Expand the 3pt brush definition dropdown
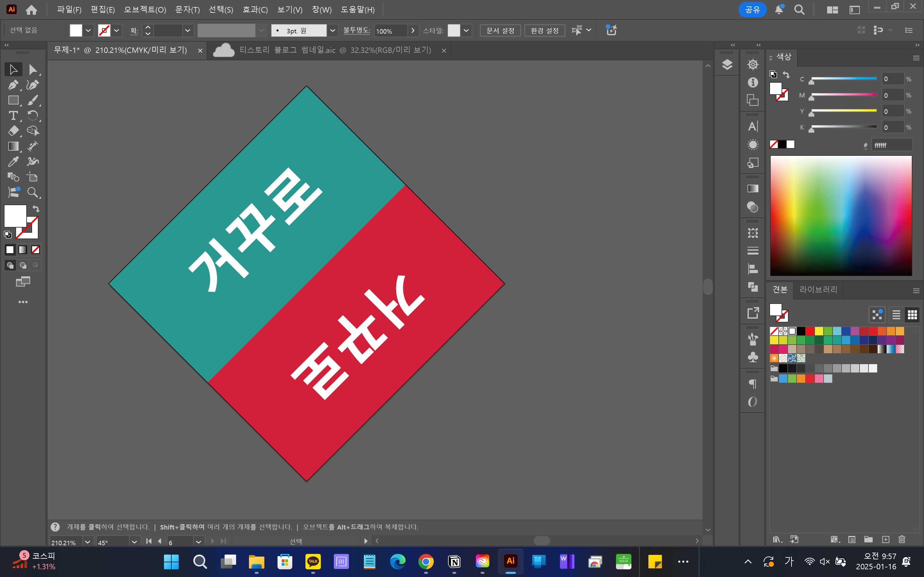924x577 pixels. click(x=333, y=30)
